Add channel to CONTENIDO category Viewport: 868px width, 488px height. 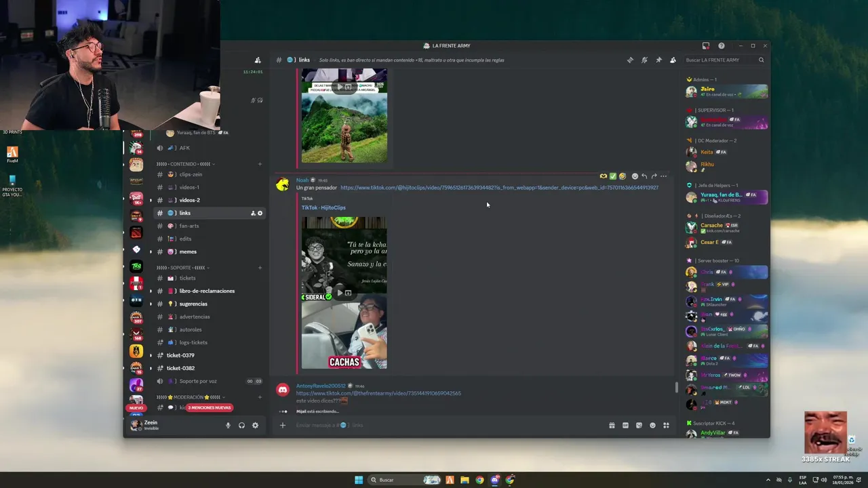click(x=260, y=164)
